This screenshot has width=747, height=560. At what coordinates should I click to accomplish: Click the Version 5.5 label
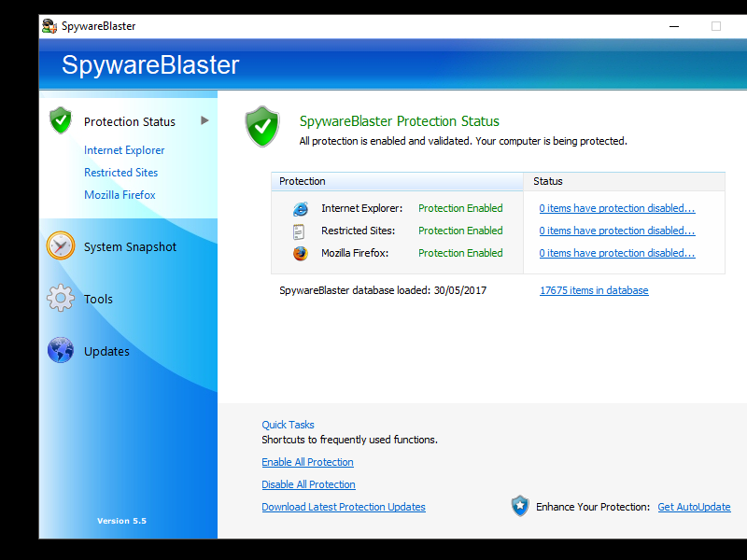coord(121,521)
